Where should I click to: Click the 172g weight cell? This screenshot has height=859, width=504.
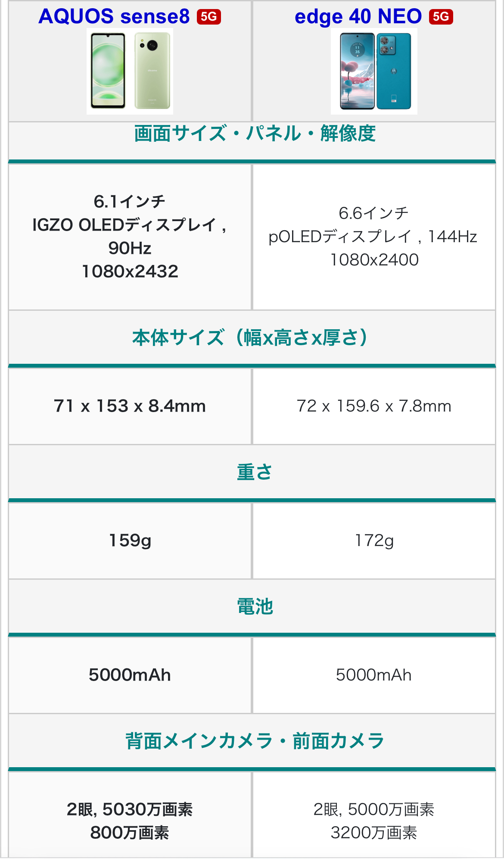click(373, 540)
